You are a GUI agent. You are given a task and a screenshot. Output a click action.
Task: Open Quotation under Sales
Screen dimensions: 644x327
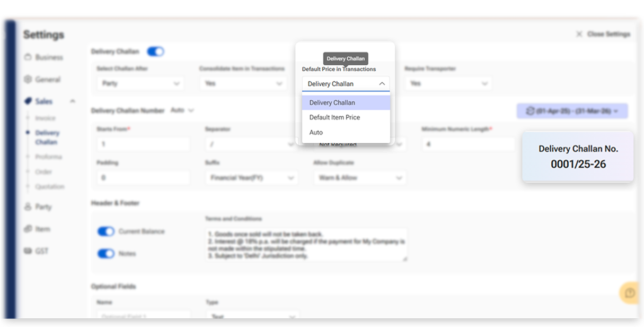tap(50, 187)
